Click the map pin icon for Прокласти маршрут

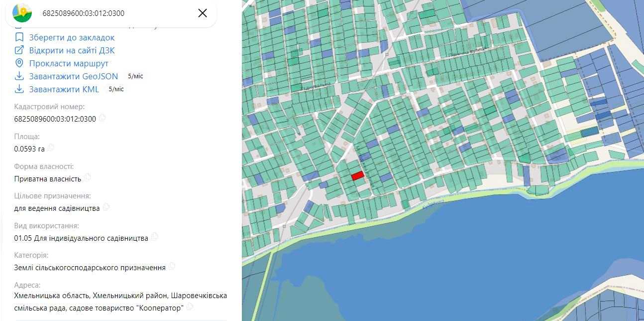[x=19, y=63]
